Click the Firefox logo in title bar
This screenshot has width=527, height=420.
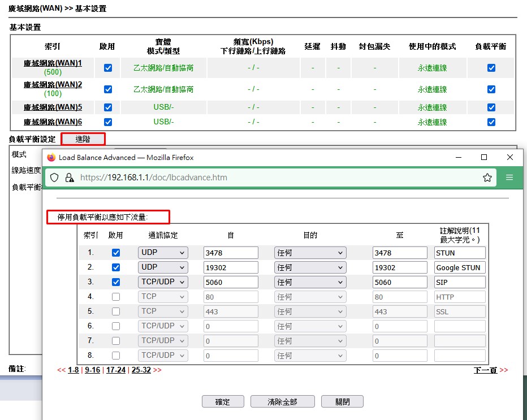[51, 157]
